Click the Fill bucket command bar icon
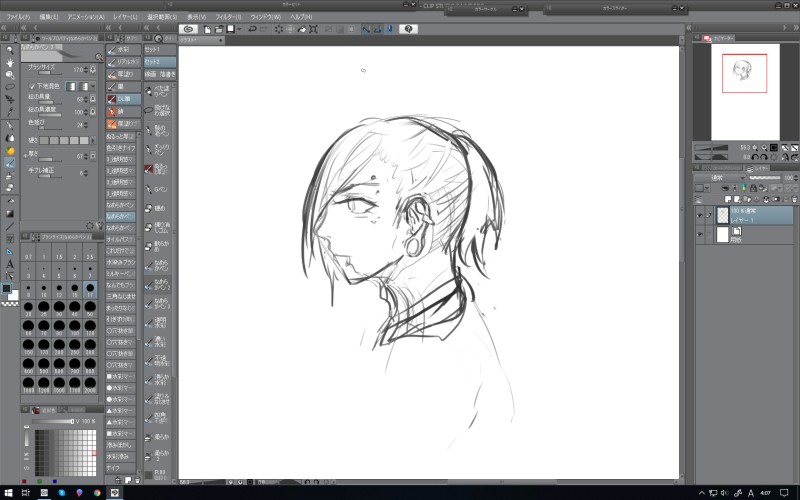The image size is (800, 500). pos(302,29)
